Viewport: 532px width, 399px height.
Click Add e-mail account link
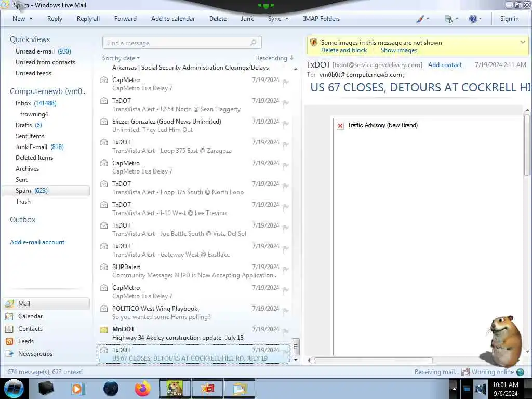click(x=37, y=242)
